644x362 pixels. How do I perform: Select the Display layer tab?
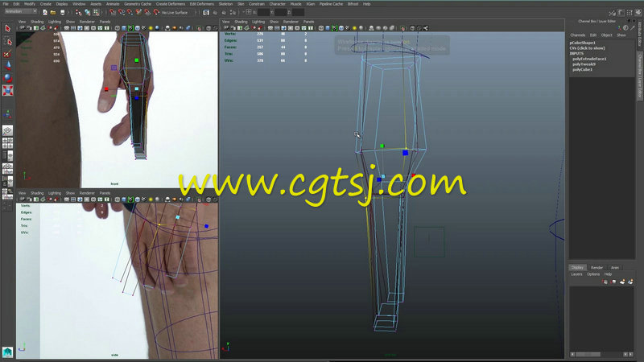click(x=577, y=267)
